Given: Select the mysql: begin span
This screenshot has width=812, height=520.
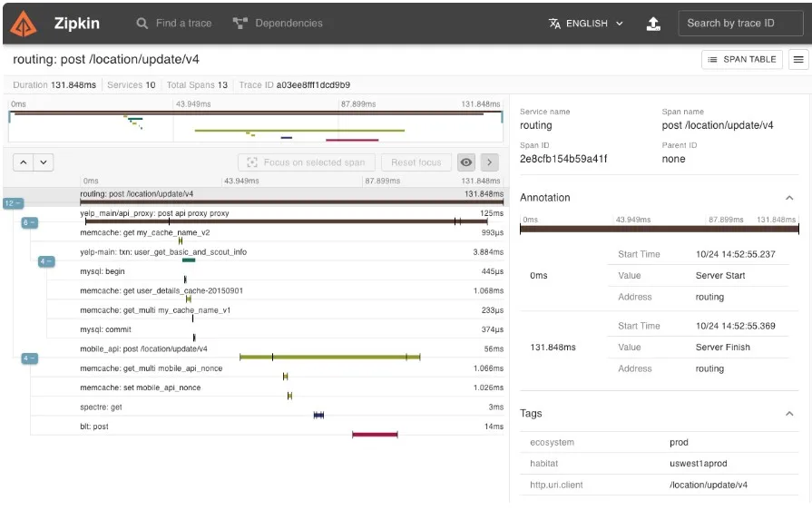Looking at the screenshot, I should [x=291, y=274].
